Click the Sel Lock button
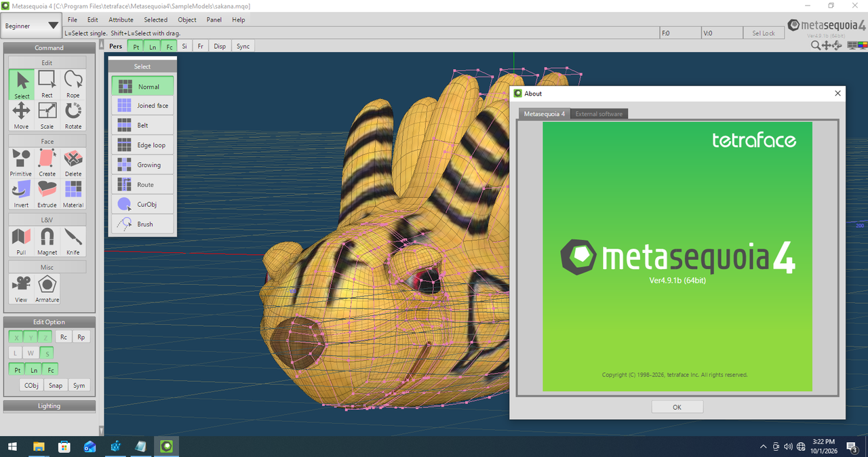868x457 pixels. coord(764,33)
